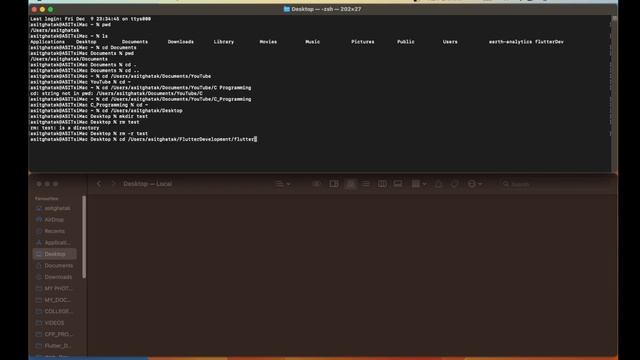Open Flutter_D... folder in Finder sidebar
The height and width of the screenshot is (360, 640).
tap(54, 345)
